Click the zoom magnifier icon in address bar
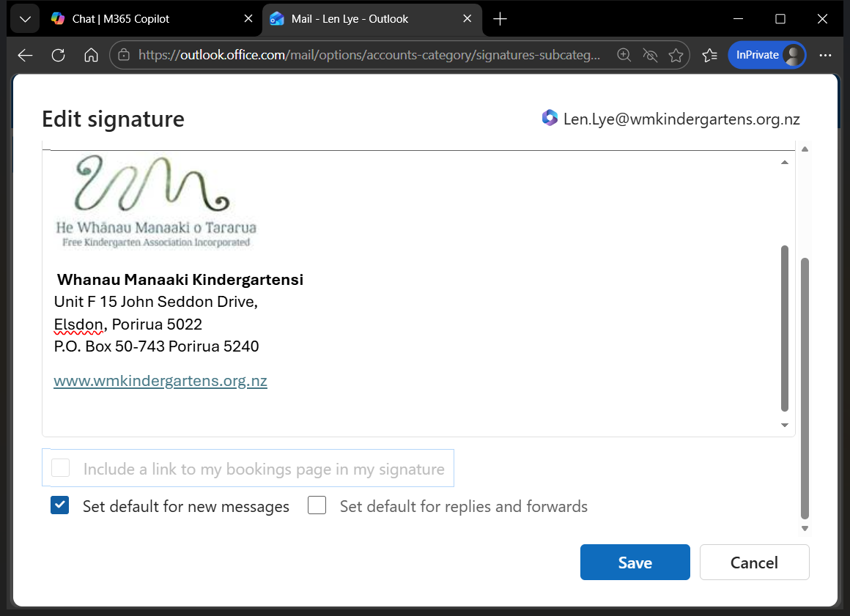This screenshot has width=850, height=616. point(624,55)
